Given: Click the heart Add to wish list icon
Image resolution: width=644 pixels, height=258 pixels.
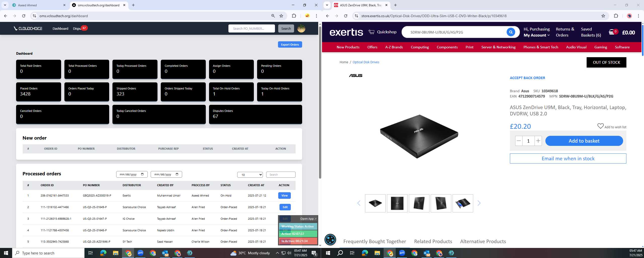Looking at the screenshot, I should tap(600, 126).
